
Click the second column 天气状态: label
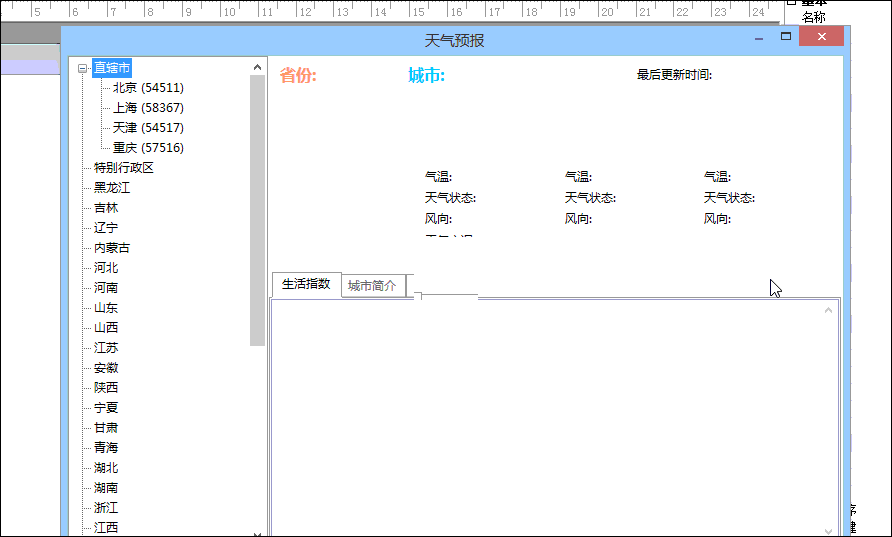click(x=590, y=198)
